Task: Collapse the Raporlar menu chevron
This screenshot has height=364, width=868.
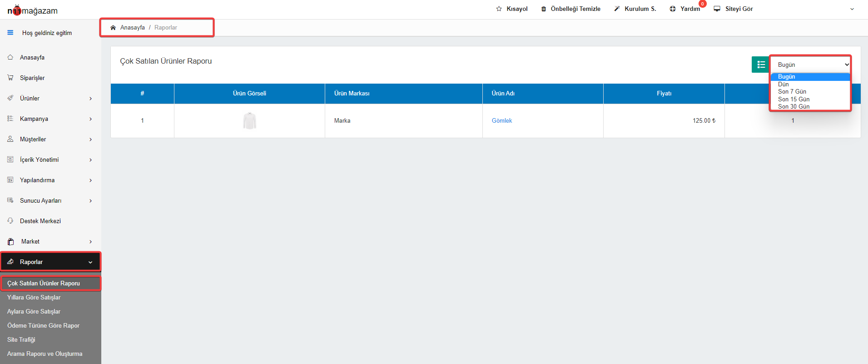Action: pyautogui.click(x=90, y=262)
